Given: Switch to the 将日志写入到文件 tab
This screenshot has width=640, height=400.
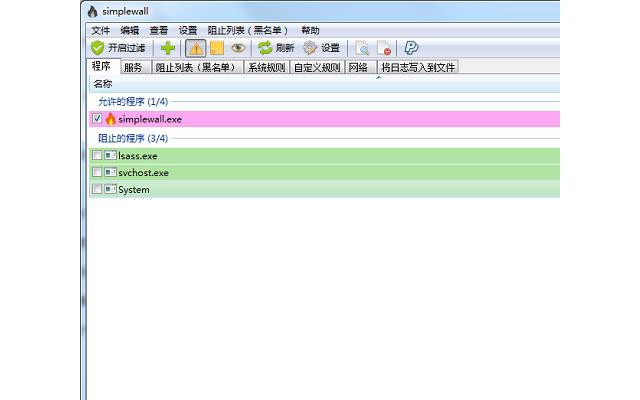Looking at the screenshot, I should click(x=418, y=67).
